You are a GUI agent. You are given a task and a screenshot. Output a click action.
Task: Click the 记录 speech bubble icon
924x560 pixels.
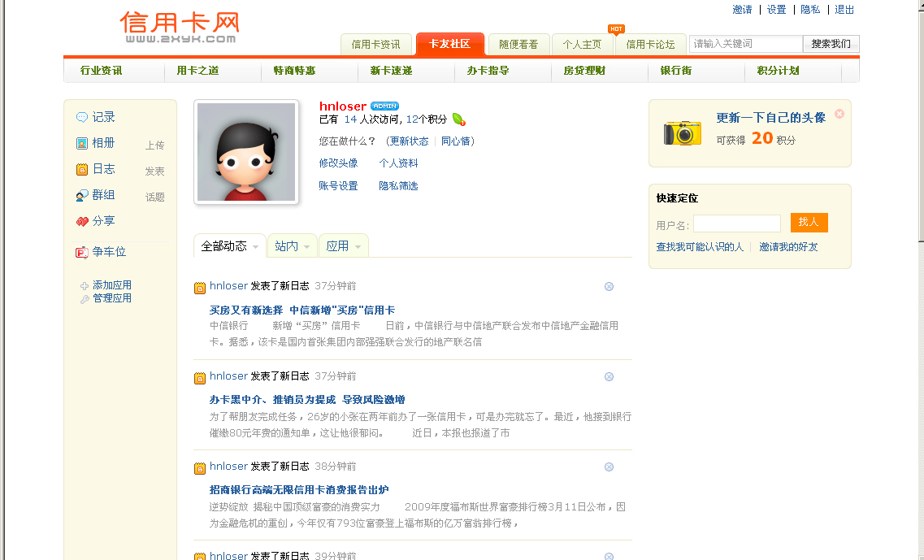pyautogui.click(x=82, y=117)
